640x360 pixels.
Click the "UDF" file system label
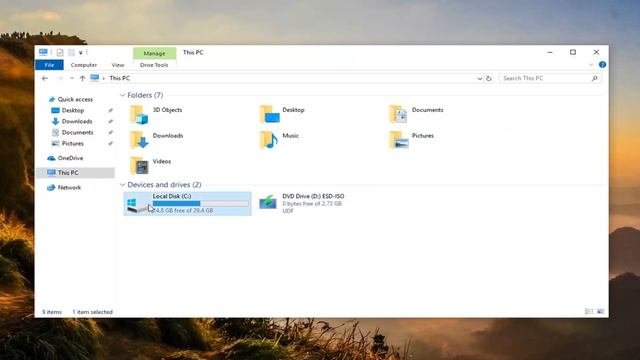tap(288, 211)
